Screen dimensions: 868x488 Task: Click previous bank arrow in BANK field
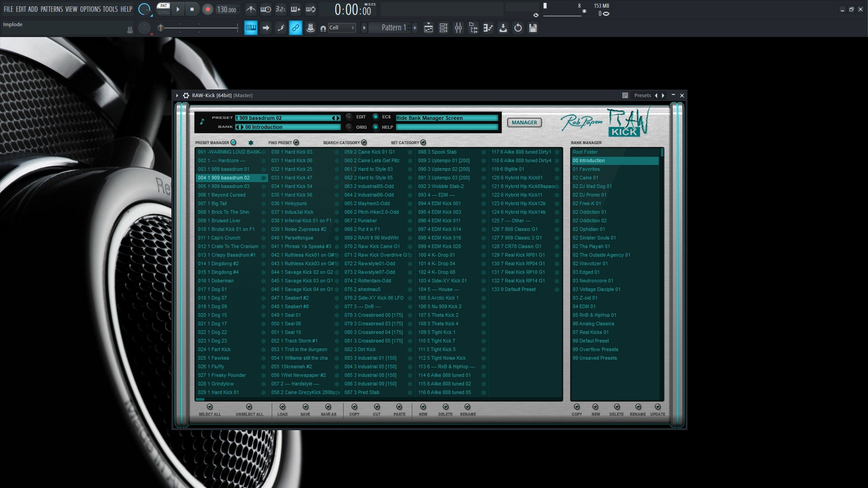(x=238, y=127)
